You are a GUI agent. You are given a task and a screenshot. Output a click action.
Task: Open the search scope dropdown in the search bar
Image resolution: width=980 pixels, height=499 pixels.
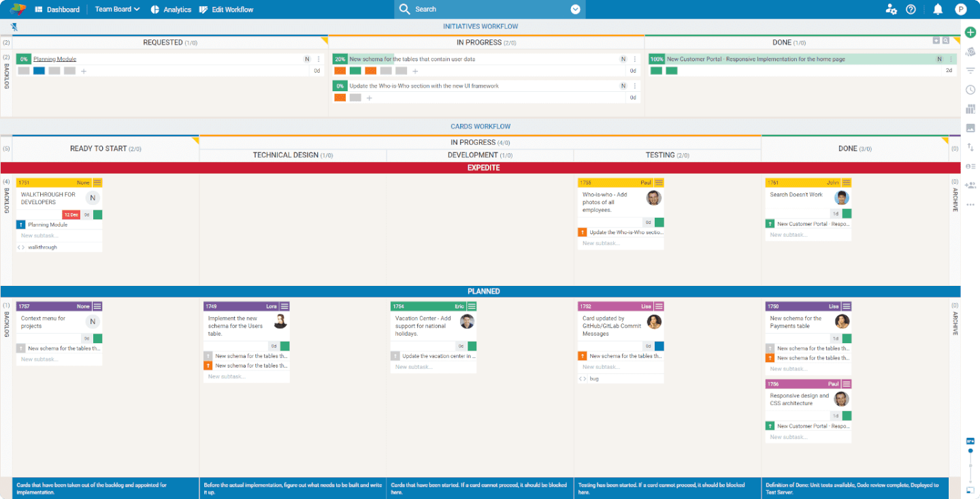coord(575,9)
